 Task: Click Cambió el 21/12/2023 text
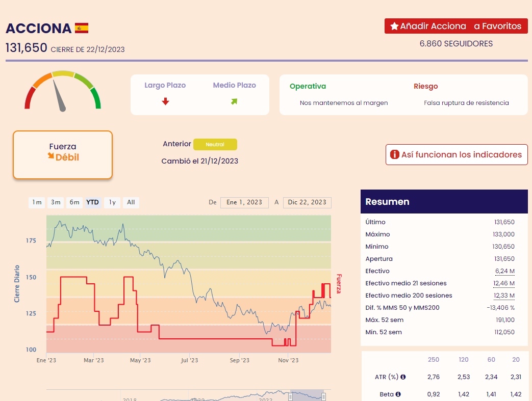click(x=199, y=161)
